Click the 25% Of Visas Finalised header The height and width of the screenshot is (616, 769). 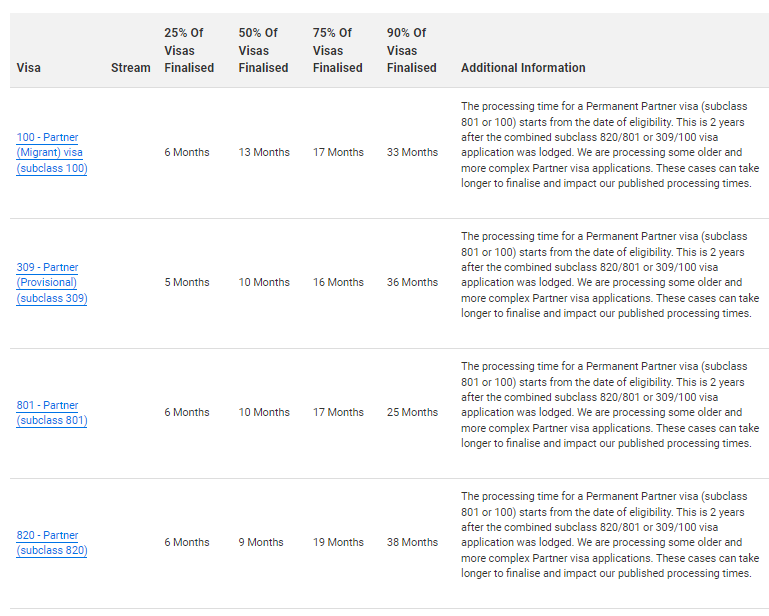(189, 50)
